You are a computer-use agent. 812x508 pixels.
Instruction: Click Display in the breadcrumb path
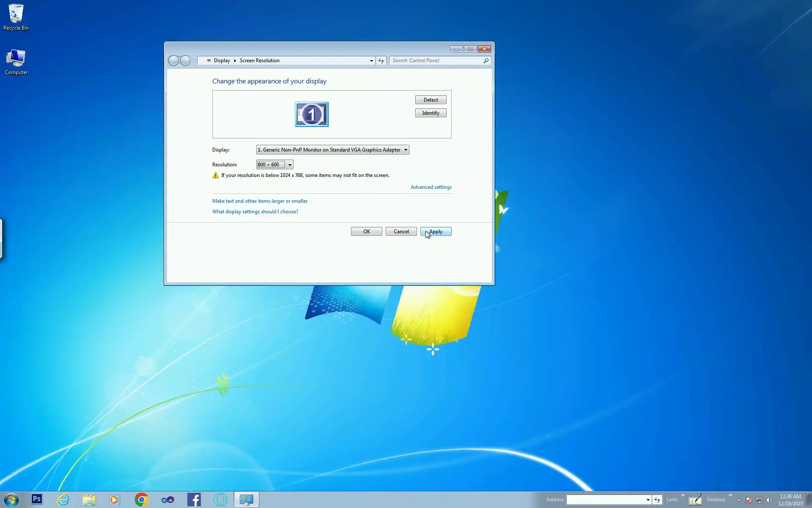[222, 61]
